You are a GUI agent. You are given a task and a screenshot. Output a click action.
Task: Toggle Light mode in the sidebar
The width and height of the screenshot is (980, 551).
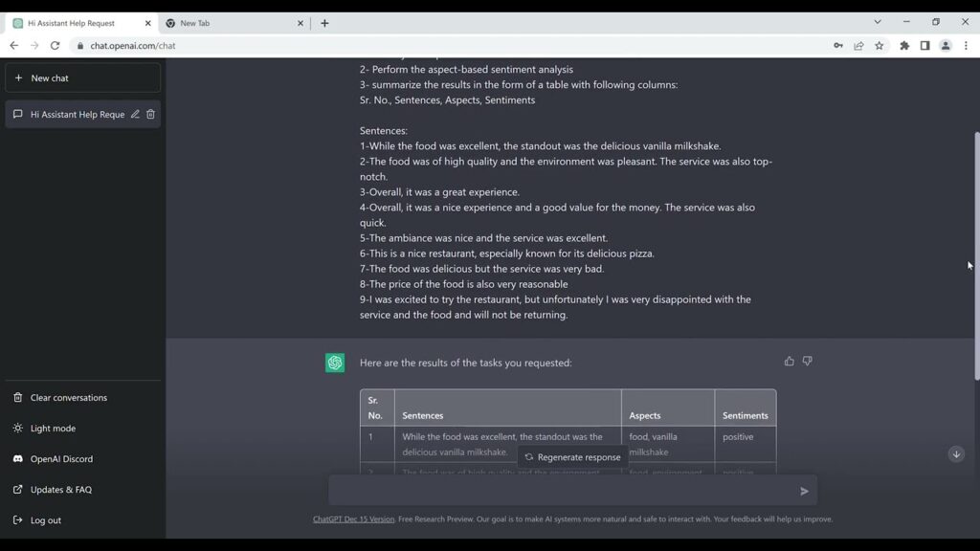click(53, 429)
